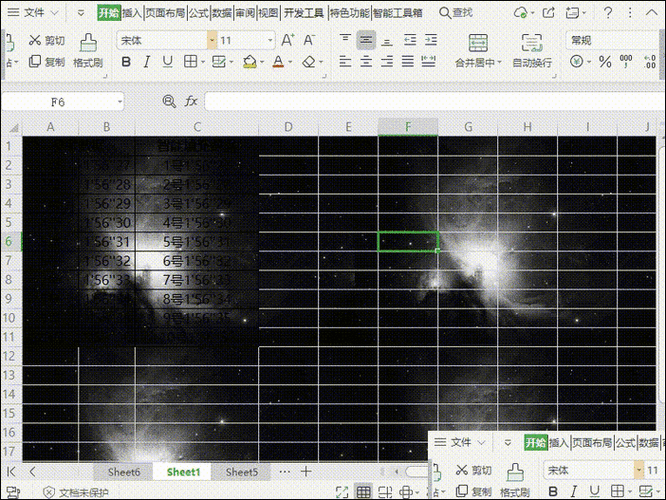The height and width of the screenshot is (500, 666).
Task: Click inside the formula bar
Action: (x=434, y=102)
